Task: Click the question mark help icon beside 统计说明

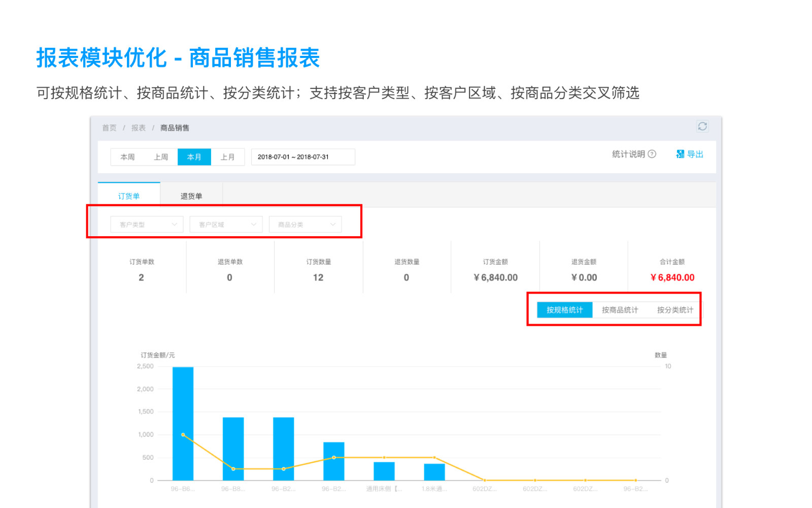Action: tap(652, 154)
